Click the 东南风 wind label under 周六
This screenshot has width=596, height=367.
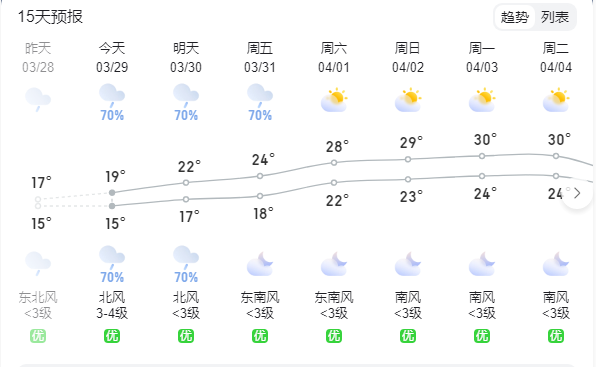pos(334,297)
